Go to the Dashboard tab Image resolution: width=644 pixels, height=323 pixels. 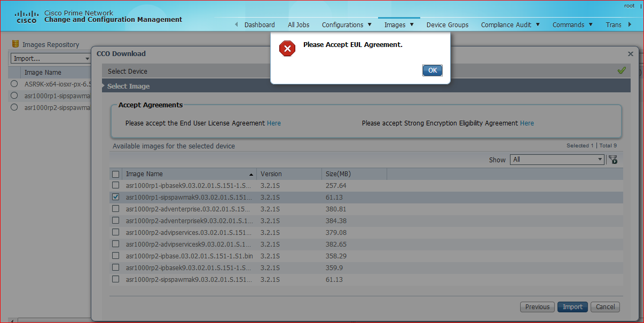[260, 25]
